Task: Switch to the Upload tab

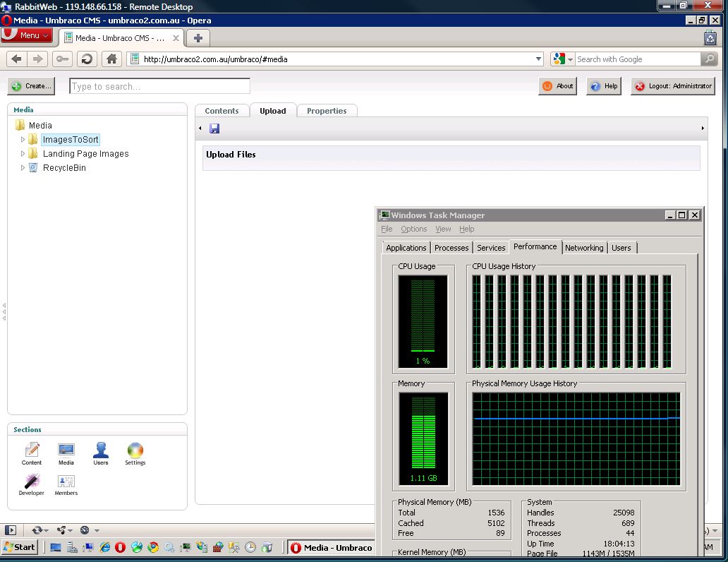Action: point(273,111)
